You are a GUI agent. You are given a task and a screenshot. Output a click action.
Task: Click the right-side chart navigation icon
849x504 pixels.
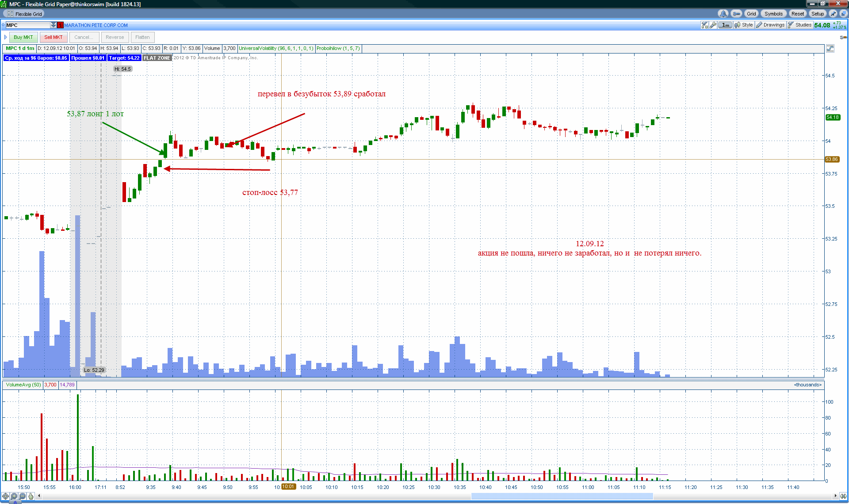coord(843,496)
